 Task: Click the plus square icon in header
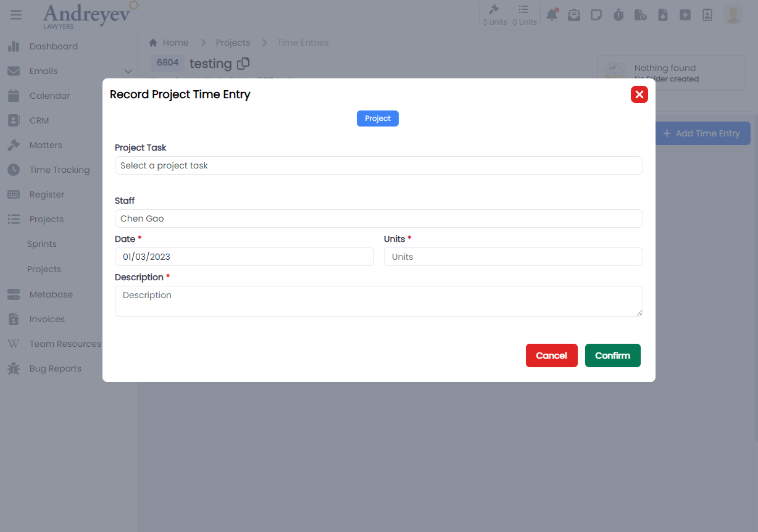685,15
